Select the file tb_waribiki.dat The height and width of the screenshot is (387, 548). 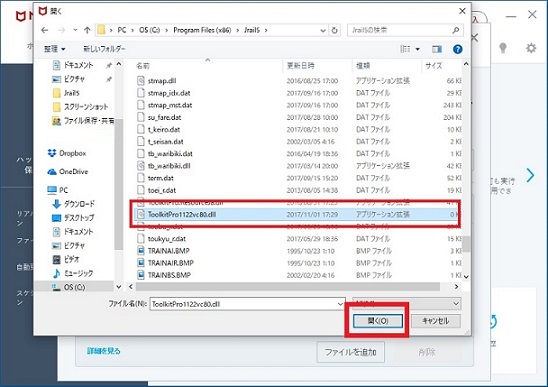point(170,154)
